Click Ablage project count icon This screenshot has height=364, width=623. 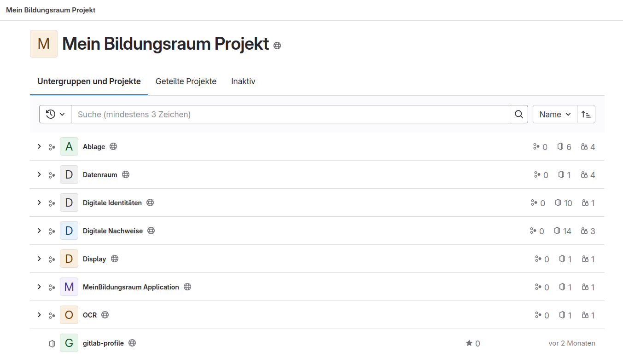tap(560, 146)
